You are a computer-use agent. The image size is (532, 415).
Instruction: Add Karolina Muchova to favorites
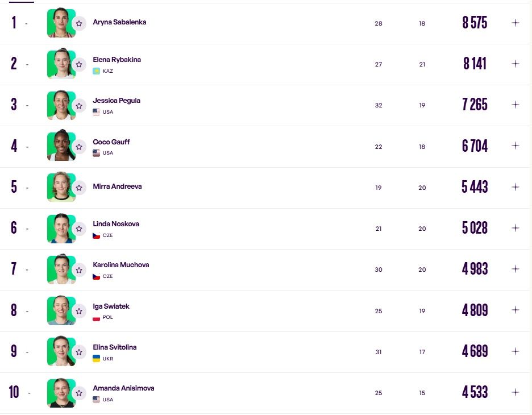click(x=79, y=270)
